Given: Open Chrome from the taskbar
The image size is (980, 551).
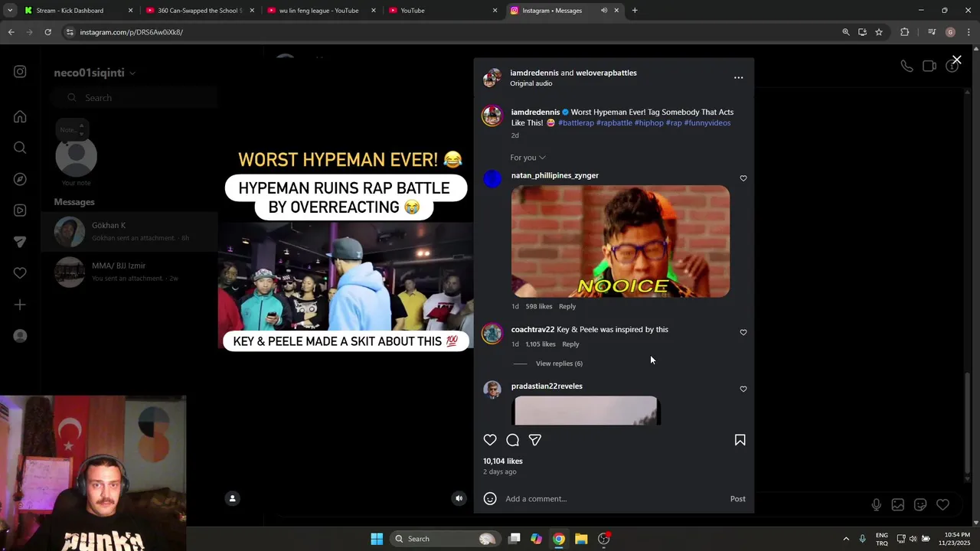Looking at the screenshot, I should pyautogui.click(x=559, y=539).
